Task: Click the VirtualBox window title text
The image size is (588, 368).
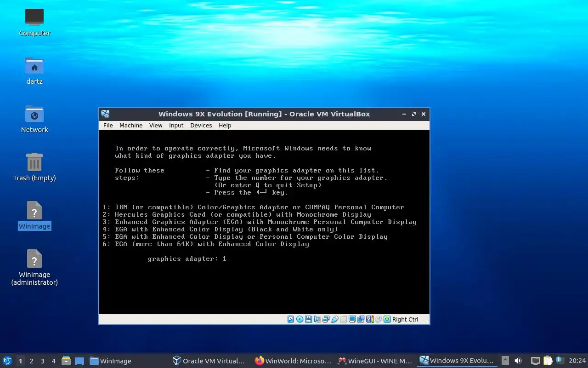Action: coord(264,114)
